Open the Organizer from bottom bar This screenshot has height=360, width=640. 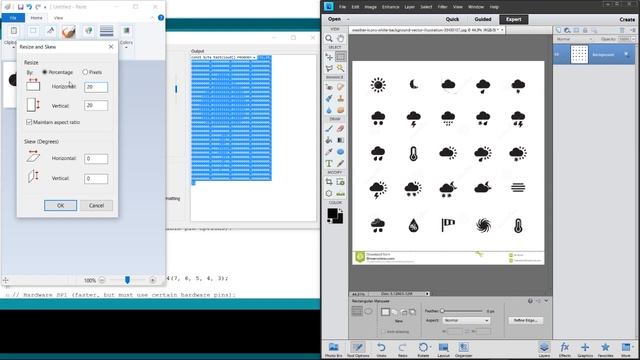coord(463,349)
